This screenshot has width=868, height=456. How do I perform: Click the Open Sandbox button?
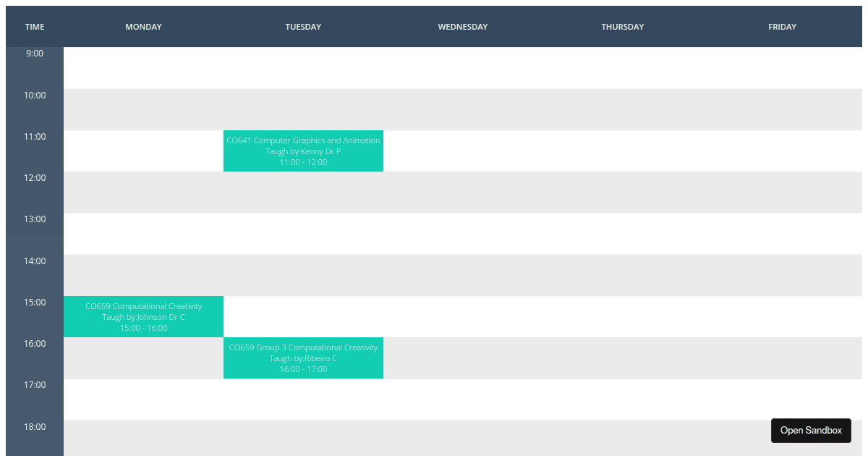tap(811, 430)
